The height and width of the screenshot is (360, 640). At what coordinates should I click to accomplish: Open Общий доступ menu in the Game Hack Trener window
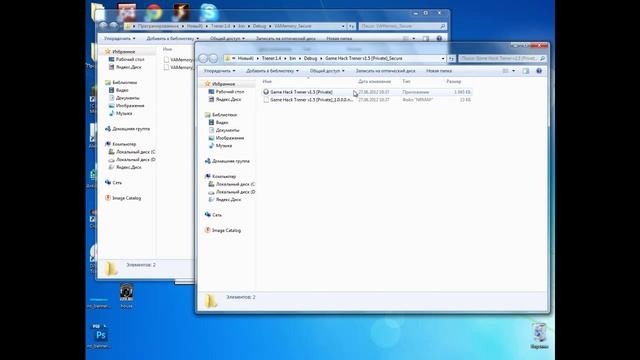[327, 71]
